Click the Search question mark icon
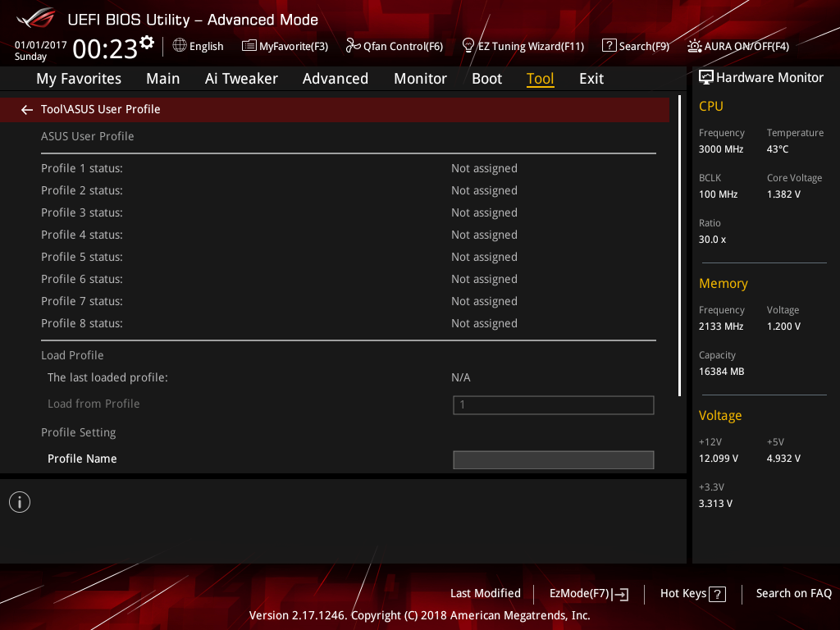The image size is (840, 630). pos(609,46)
